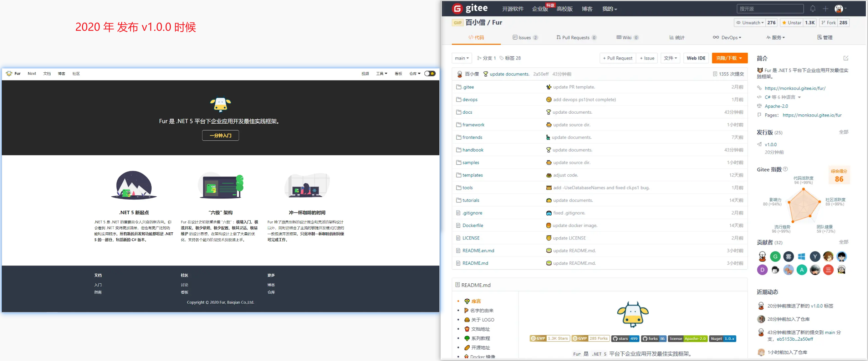The image size is (868, 361).
Task: Open the 管理 tab
Action: [825, 37]
